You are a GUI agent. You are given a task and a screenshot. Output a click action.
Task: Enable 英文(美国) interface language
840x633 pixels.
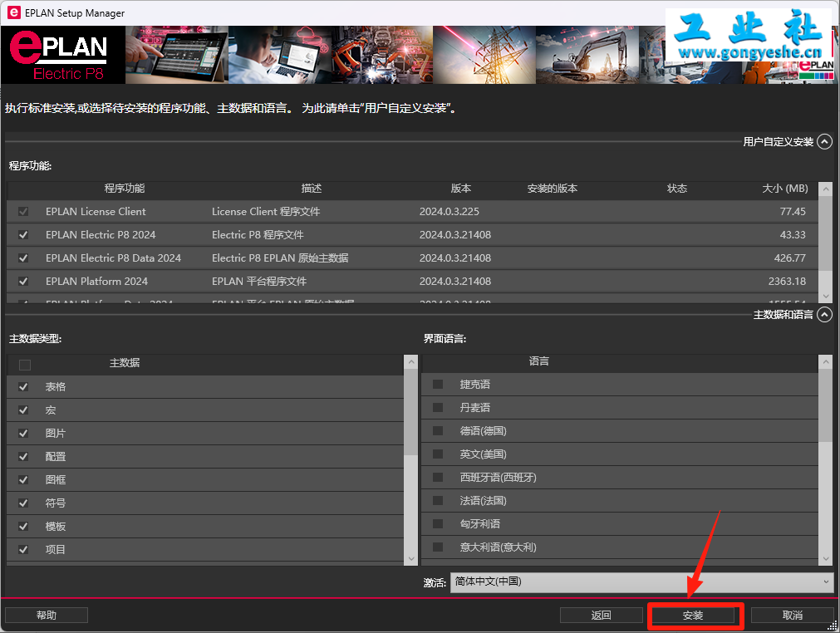(438, 454)
